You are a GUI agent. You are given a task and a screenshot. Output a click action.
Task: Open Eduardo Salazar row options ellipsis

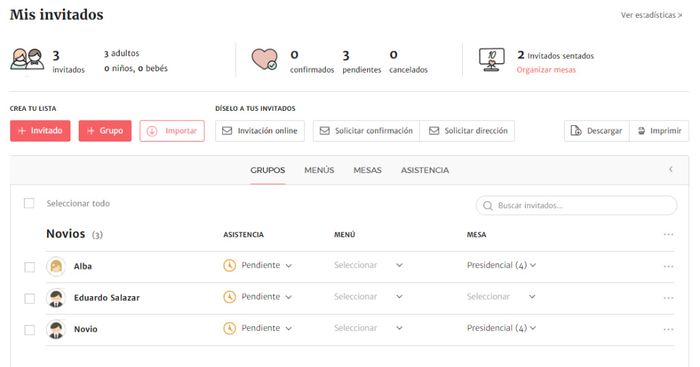coord(668,298)
